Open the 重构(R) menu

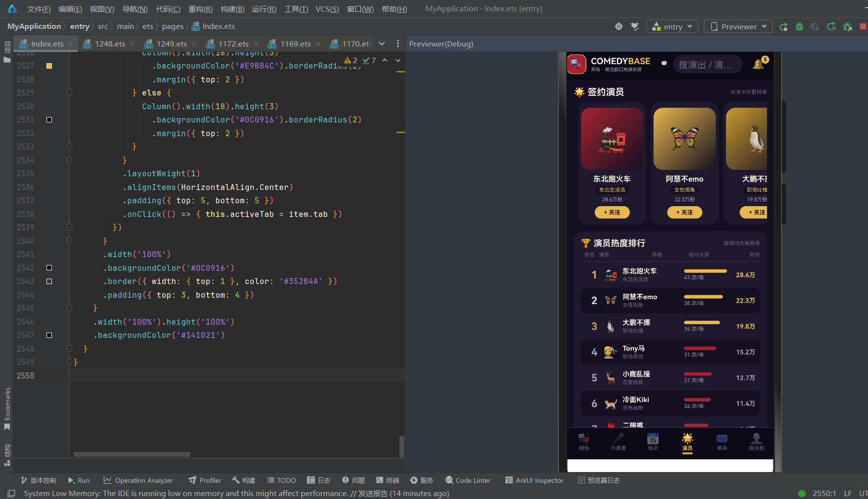pyautogui.click(x=200, y=9)
